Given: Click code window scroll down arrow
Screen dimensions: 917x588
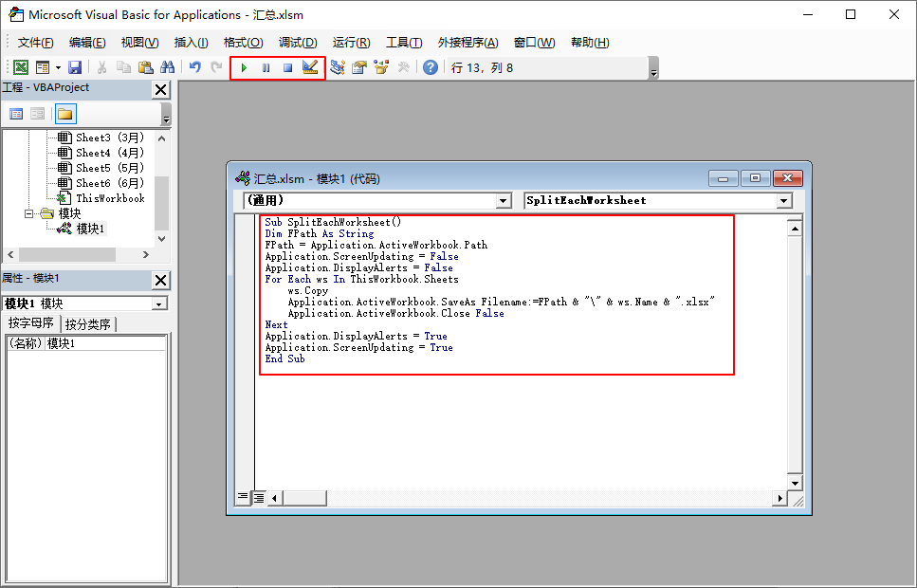Looking at the screenshot, I should (x=794, y=483).
